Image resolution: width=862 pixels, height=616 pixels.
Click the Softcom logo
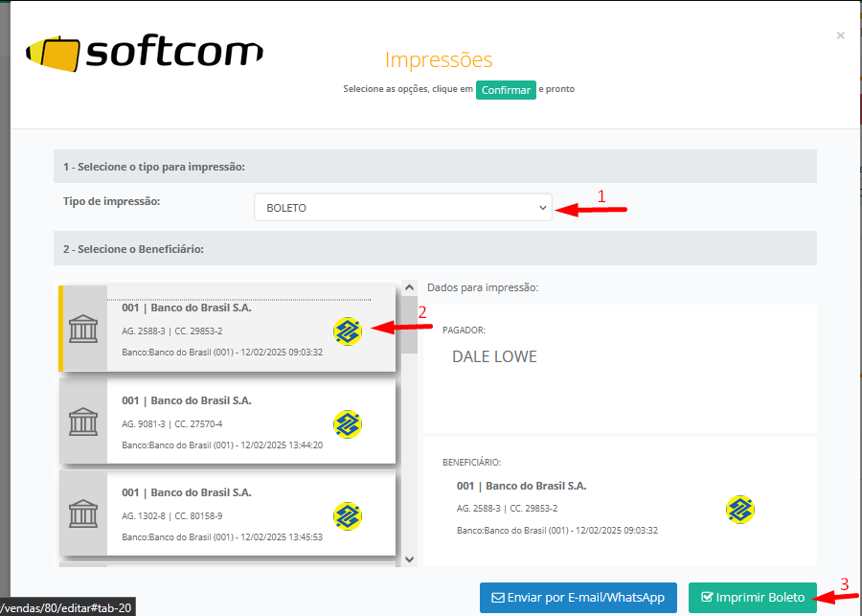(145, 54)
